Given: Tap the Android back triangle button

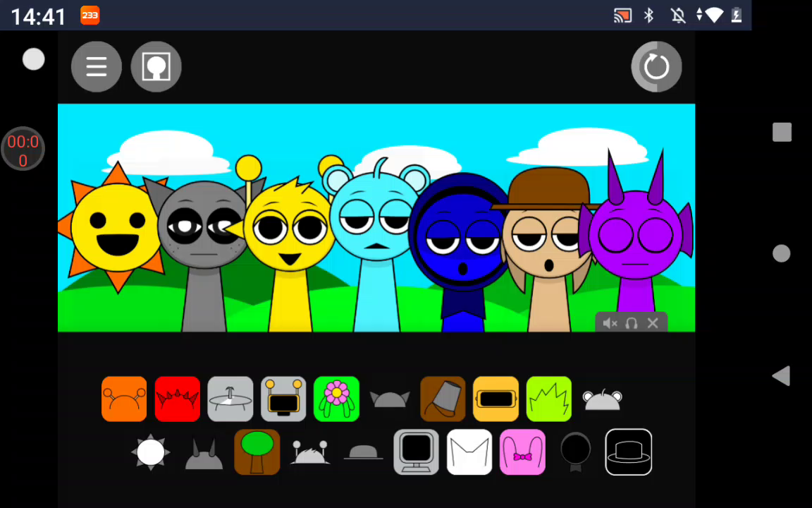Looking at the screenshot, I should pyautogui.click(x=781, y=376).
